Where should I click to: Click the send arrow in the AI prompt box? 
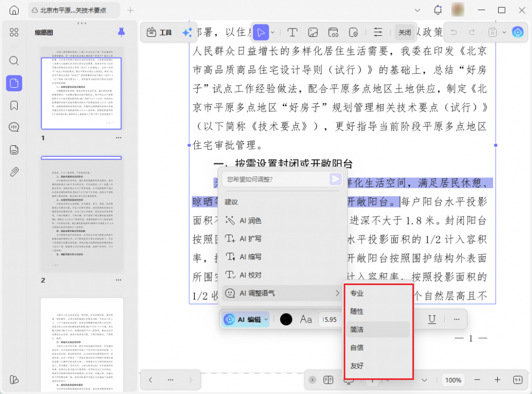336,179
